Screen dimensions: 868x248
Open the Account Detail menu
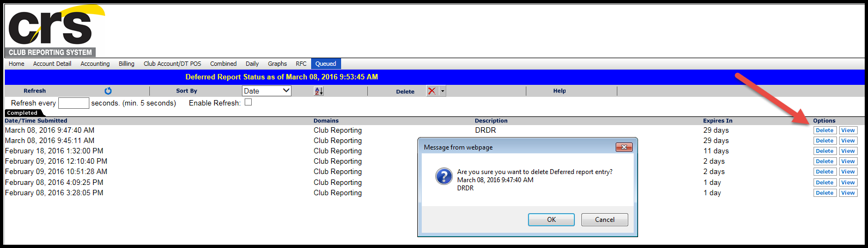(x=52, y=64)
